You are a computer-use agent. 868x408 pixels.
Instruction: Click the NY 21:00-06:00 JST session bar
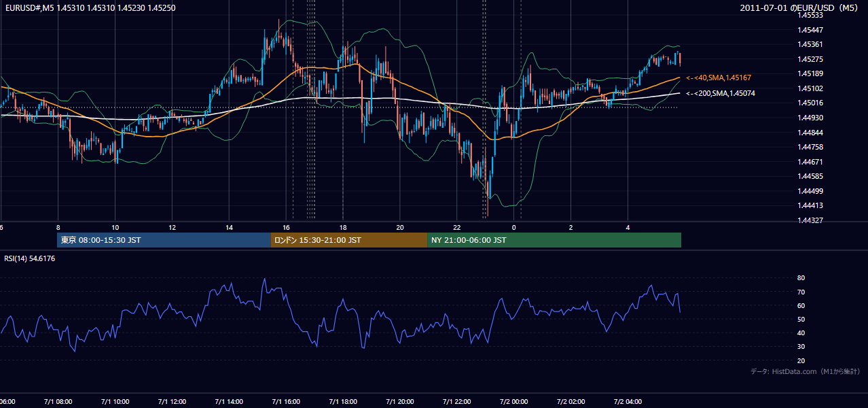(x=554, y=240)
